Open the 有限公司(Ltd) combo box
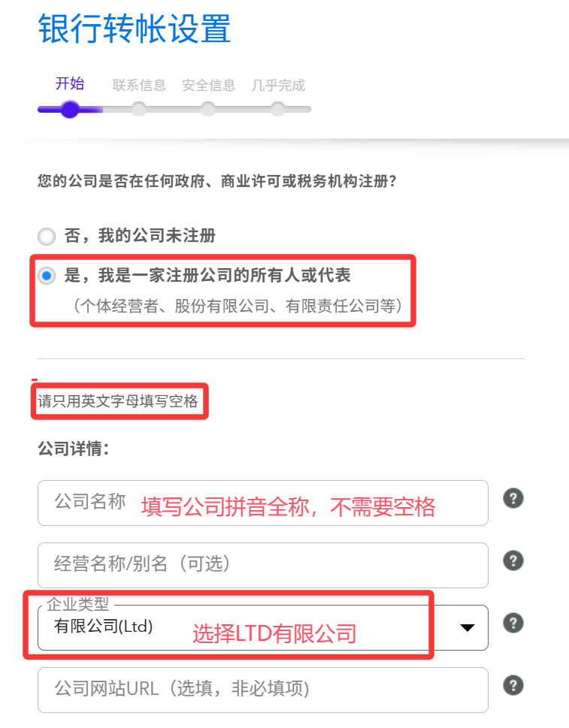This screenshot has height=728, width=569. 263,627
